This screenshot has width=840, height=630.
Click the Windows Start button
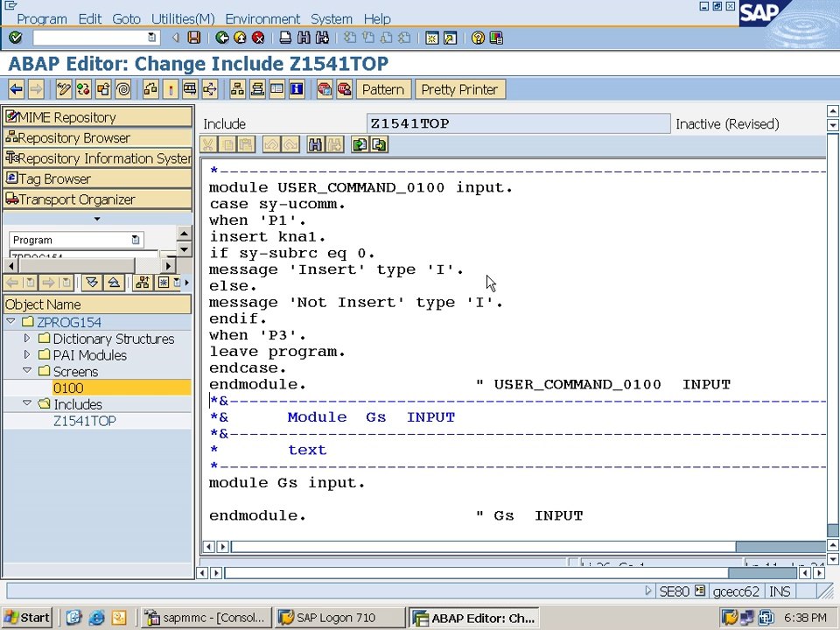coord(27,618)
